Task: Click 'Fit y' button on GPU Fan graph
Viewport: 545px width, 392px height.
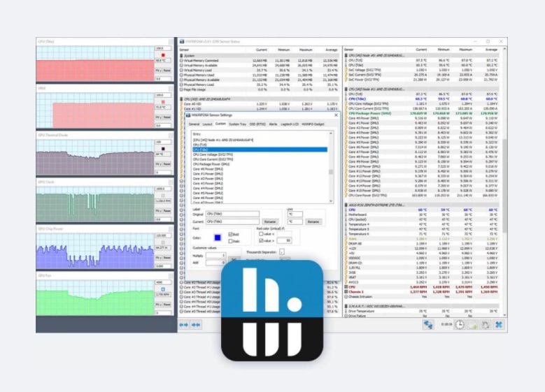Action: (x=159, y=305)
